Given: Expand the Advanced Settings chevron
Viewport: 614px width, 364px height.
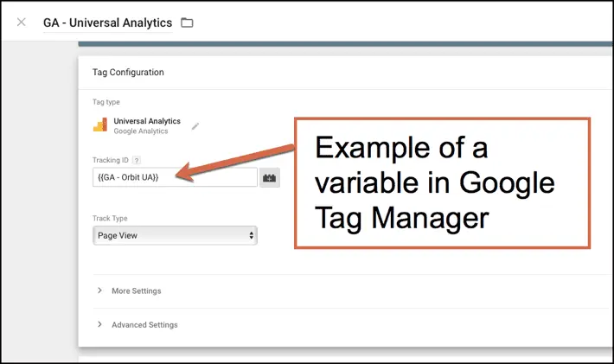Looking at the screenshot, I should (x=100, y=325).
